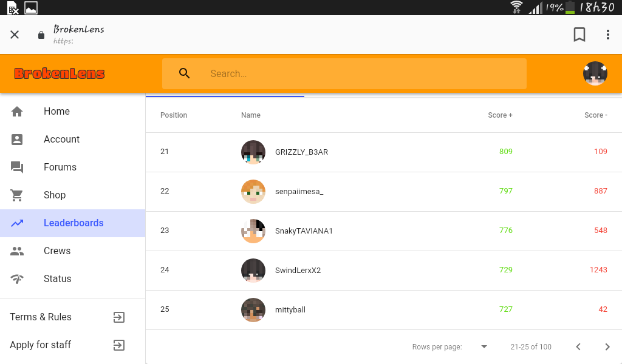Open the Shop cart icon

point(17,195)
